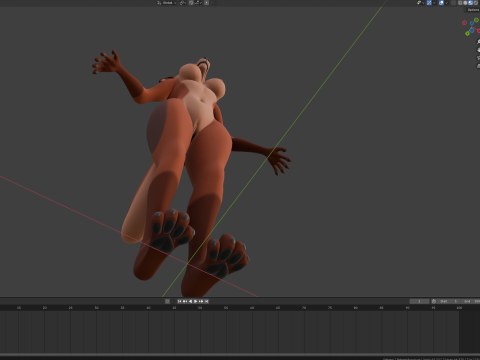
Task: Click the negative X red gizmo circle
Action: coord(464,23)
